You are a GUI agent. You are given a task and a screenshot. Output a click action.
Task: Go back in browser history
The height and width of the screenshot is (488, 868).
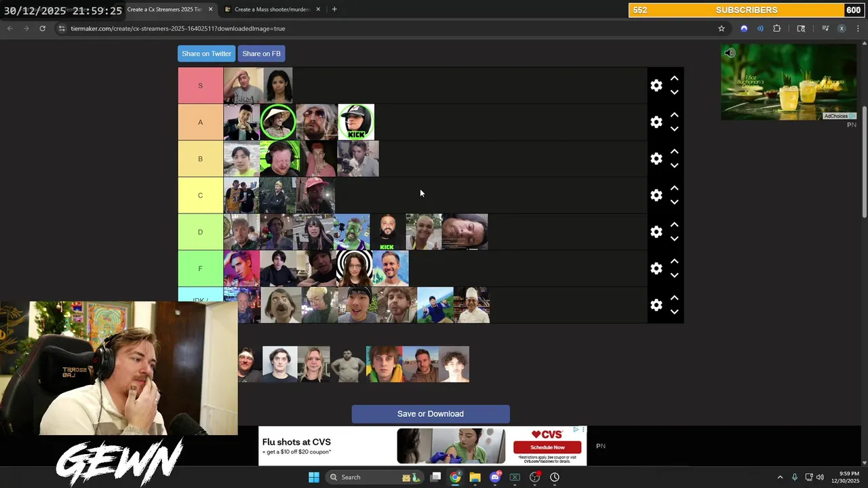9,28
